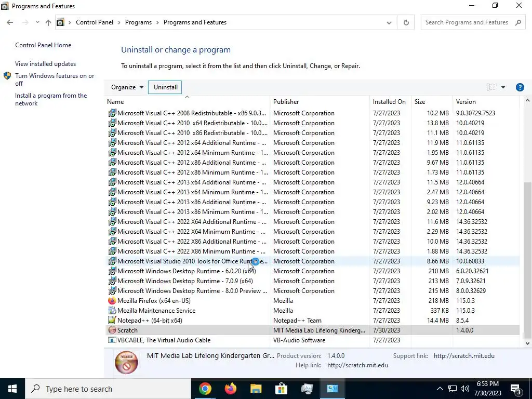532x399 pixels.
Task: Open Install a program from the network
Action: [x=51, y=99]
